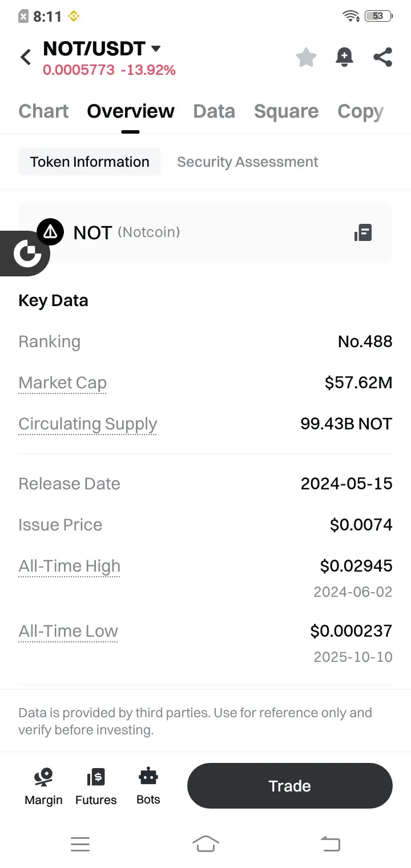Open trading Bots icon
This screenshot has height=868, width=411.
click(x=148, y=785)
